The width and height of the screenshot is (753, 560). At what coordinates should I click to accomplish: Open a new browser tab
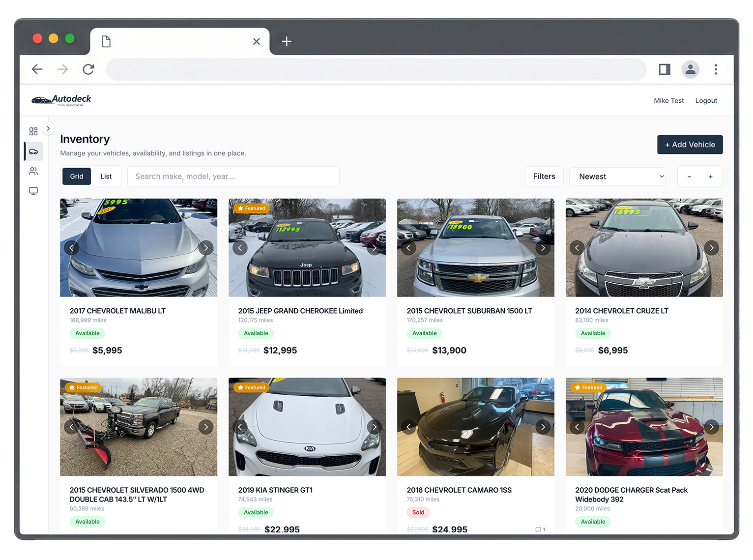(x=287, y=41)
